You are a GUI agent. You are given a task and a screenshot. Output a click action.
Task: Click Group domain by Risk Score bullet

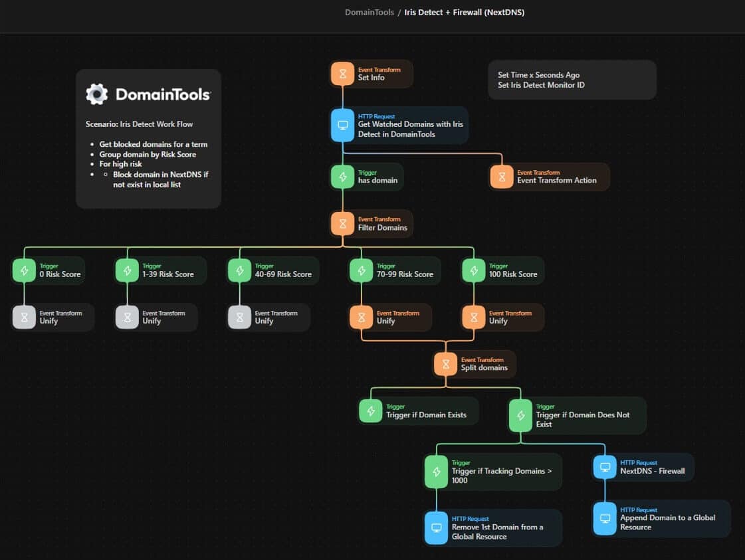[x=148, y=154]
